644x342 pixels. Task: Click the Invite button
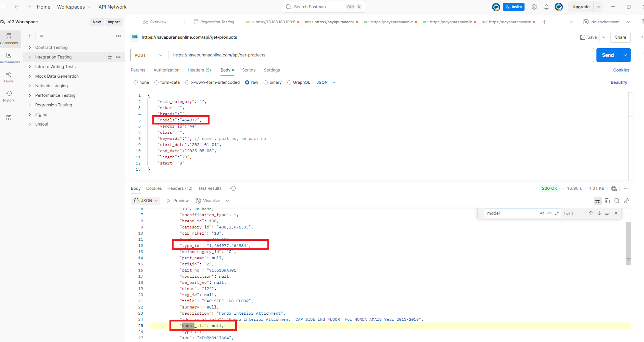[514, 7]
